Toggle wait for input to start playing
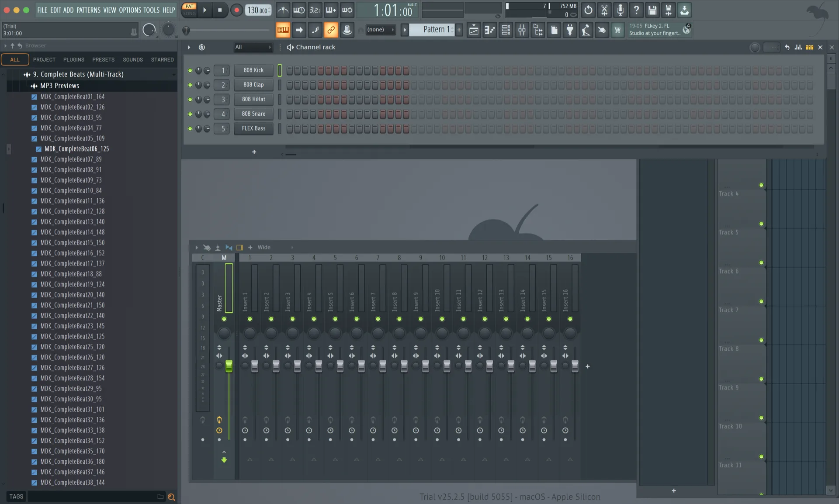The image size is (839, 504). 299,10
